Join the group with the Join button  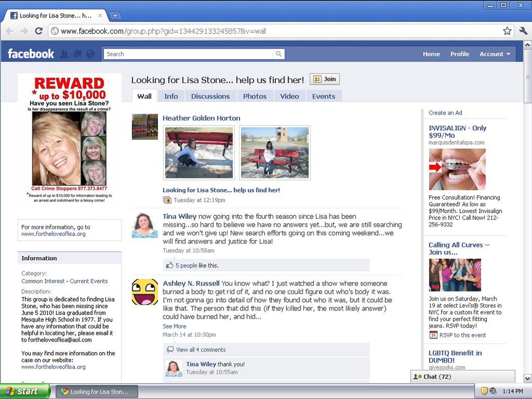pyautogui.click(x=325, y=79)
